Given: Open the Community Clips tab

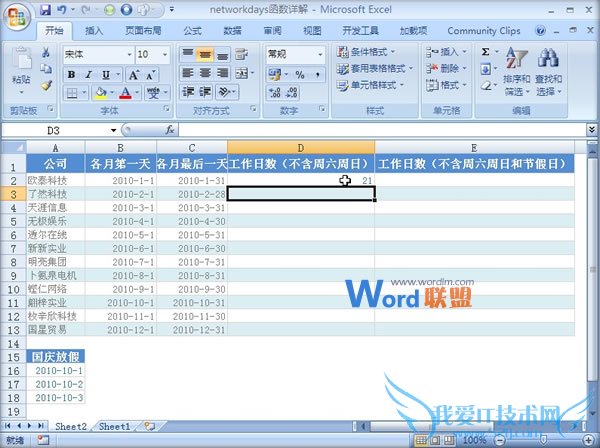Looking at the screenshot, I should click(x=484, y=31).
